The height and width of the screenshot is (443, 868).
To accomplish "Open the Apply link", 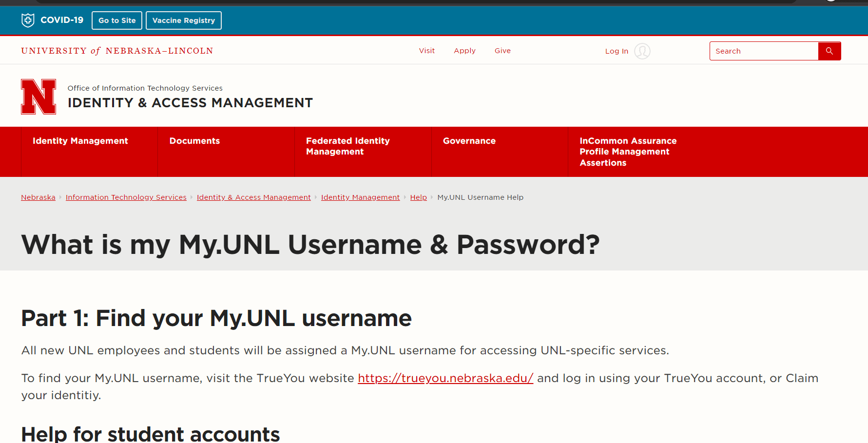I will coord(464,51).
